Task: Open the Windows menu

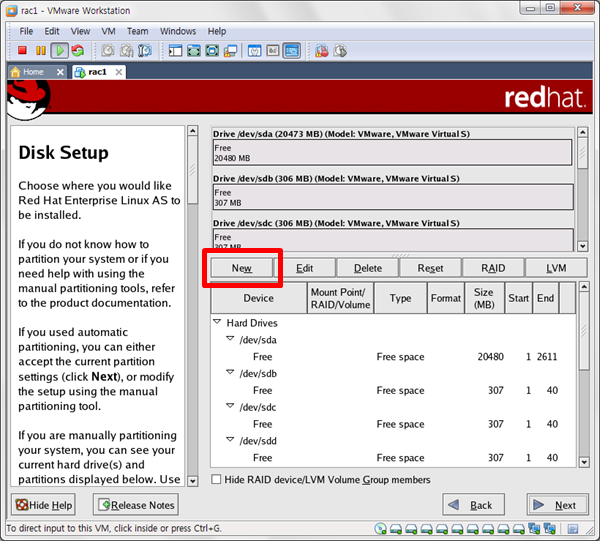Action: 178,31
